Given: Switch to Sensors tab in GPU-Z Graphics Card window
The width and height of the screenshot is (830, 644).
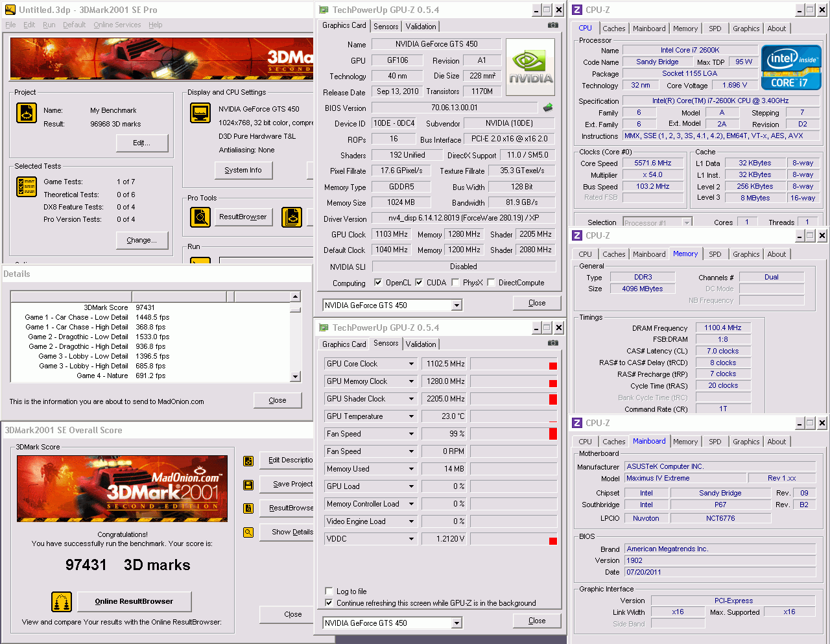Looking at the screenshot, I should click(x=386, y=27).
